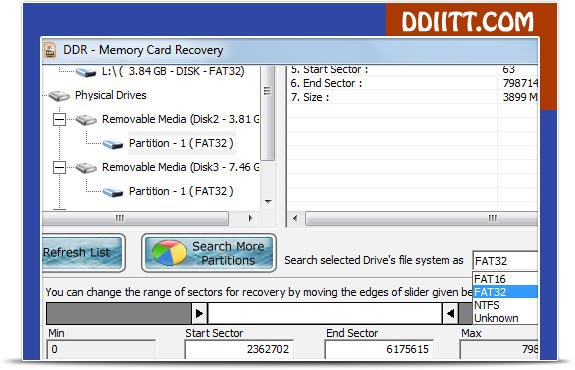This screenshot has height=370, width=575.
Task: Click the DDR Memory Card Recovery title icon
Action: 50,50
